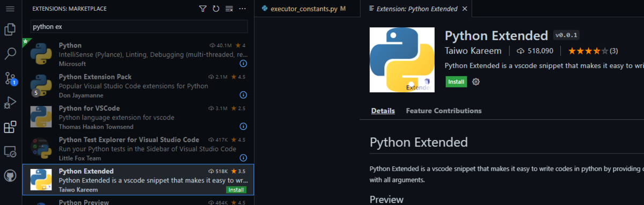Click info icon on Python Extension Pack row
This screenshot has height=205, width=644.
tap(243, 95)
